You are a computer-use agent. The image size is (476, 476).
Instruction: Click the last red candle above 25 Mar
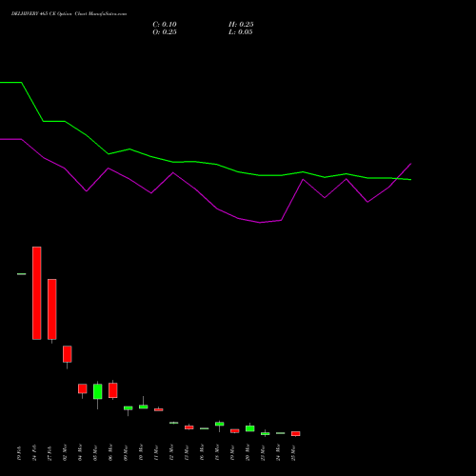(296, 433)
